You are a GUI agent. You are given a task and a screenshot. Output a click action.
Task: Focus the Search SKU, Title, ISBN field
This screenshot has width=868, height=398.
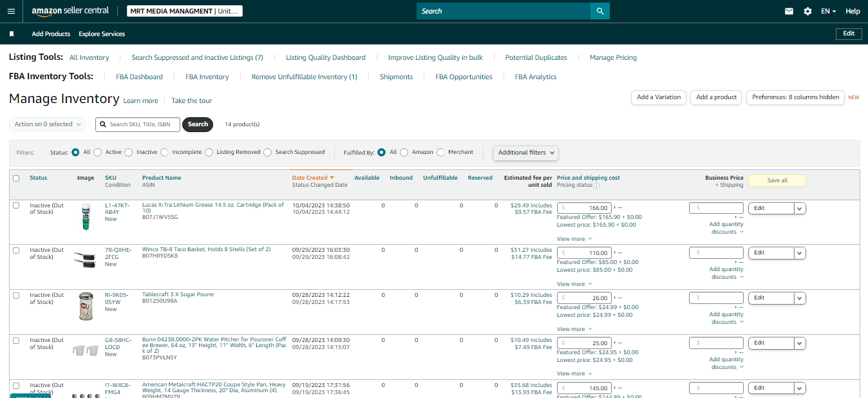click(x=138, y=124)
